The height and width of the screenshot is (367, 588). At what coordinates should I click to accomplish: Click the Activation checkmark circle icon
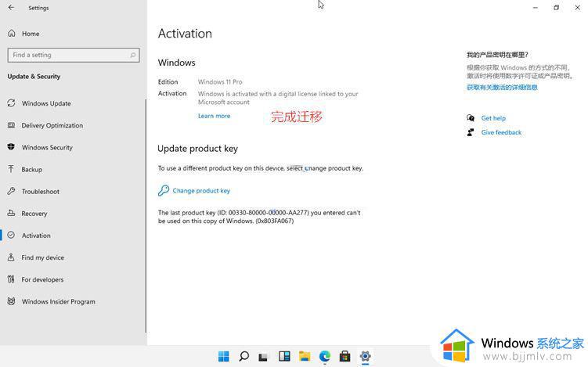click(11, 235)
